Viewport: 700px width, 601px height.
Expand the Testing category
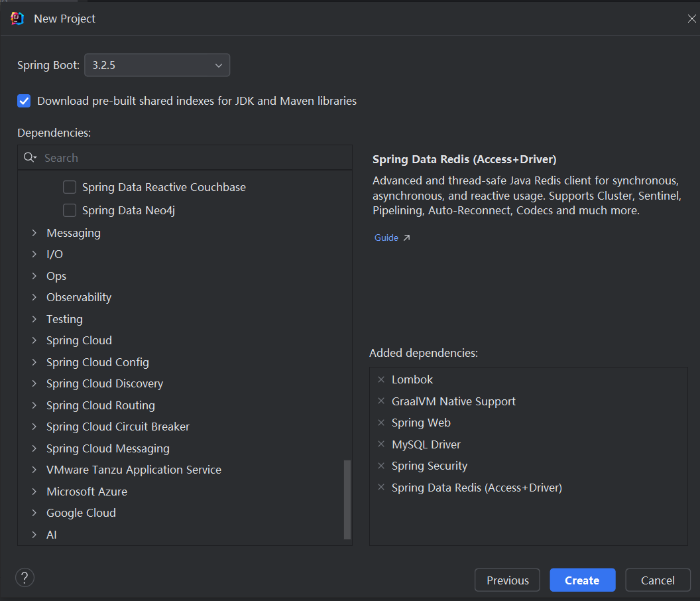[34, 318]
